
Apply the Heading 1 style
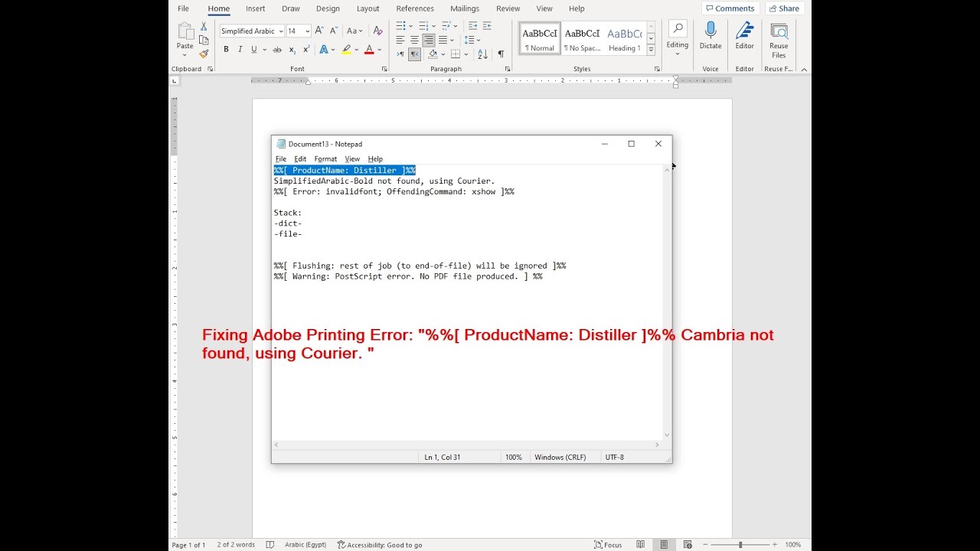pos(625,38)
